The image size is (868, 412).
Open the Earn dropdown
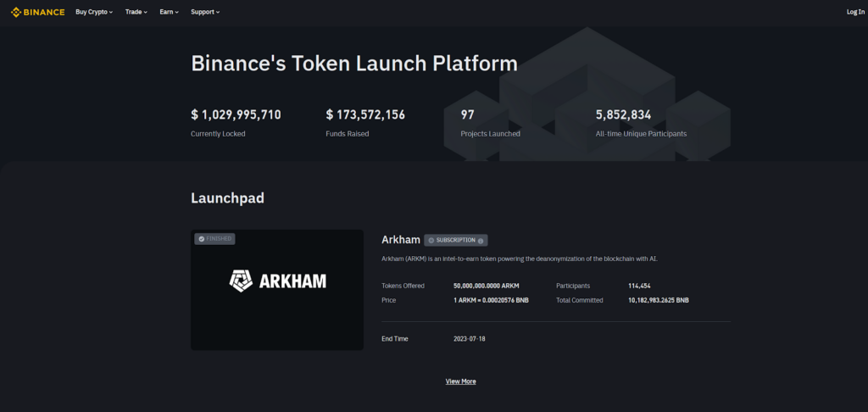click(x=169, y=12)
